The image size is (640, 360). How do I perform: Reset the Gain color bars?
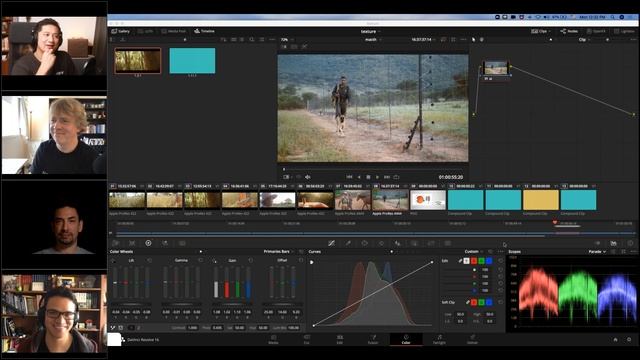tap(250, 260)
